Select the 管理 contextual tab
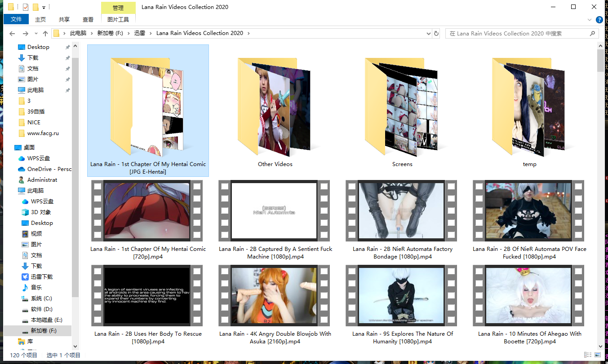 [x=118, y=8]
